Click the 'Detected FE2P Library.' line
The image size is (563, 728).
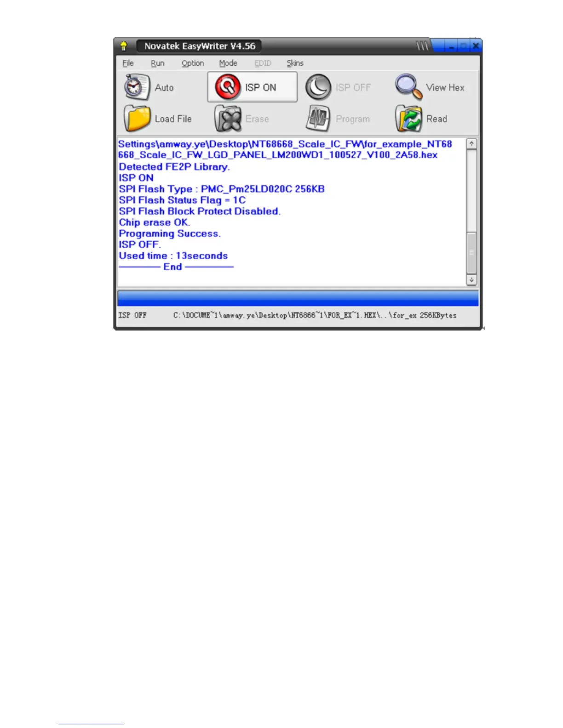point(174,167)
